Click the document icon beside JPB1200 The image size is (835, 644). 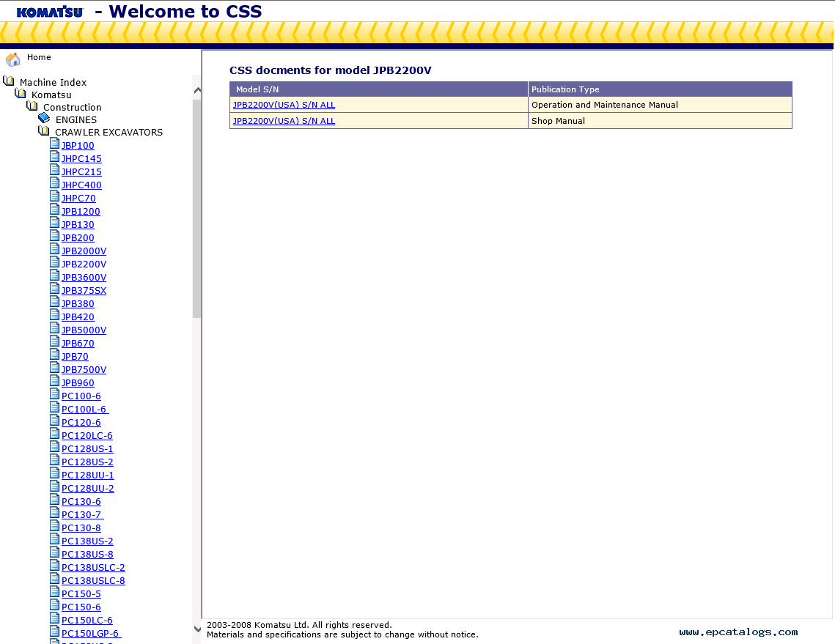coord(54,210)
